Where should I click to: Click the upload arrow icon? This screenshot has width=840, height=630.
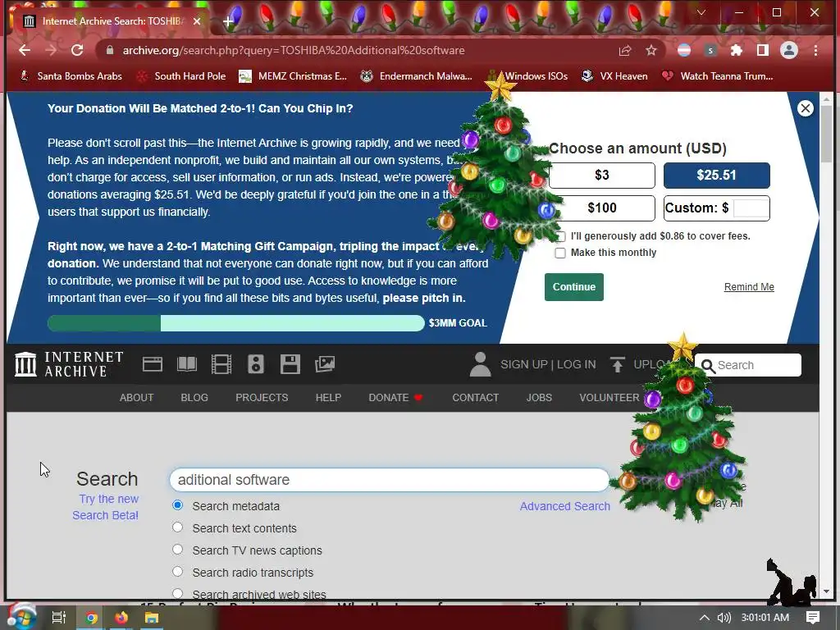(x=617, y=365)
